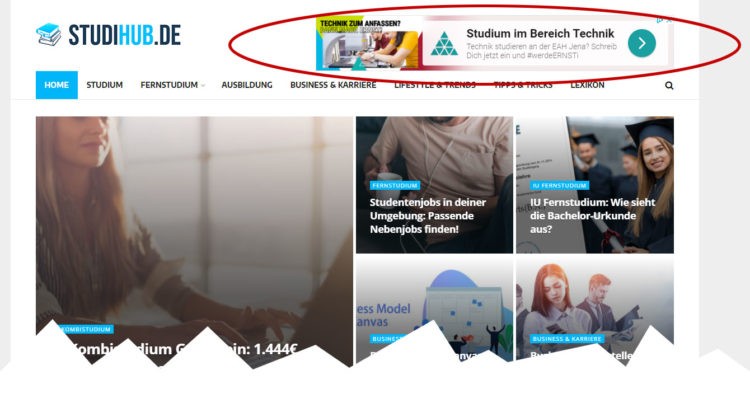Open the Business Model Canvas thumbnail
This screenshot has width=750, height=403.
pyautogui.click(x=434, y=308)
